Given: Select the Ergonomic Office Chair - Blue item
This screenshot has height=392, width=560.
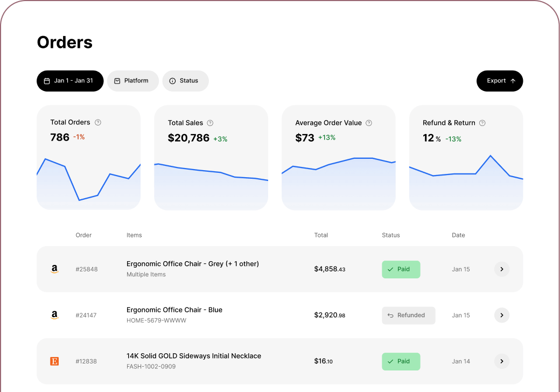Looking at the screenshot, I should point(174,310).
